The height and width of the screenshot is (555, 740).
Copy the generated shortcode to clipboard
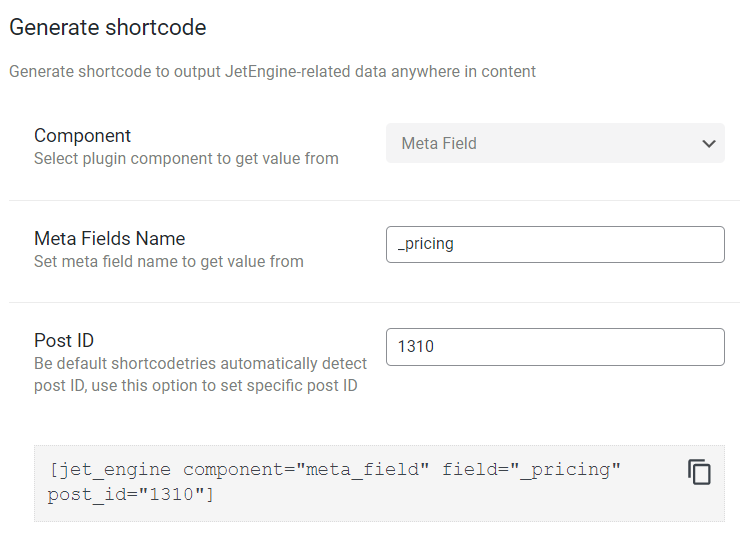click(699, 471)
